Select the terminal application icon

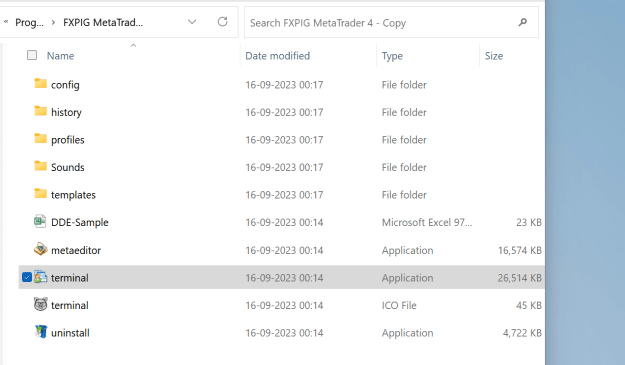click(x=40, y=277)
